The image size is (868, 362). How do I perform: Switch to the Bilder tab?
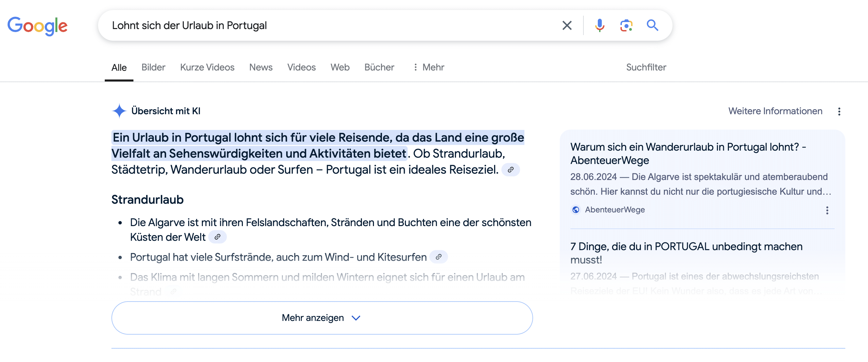pos(153,67)
